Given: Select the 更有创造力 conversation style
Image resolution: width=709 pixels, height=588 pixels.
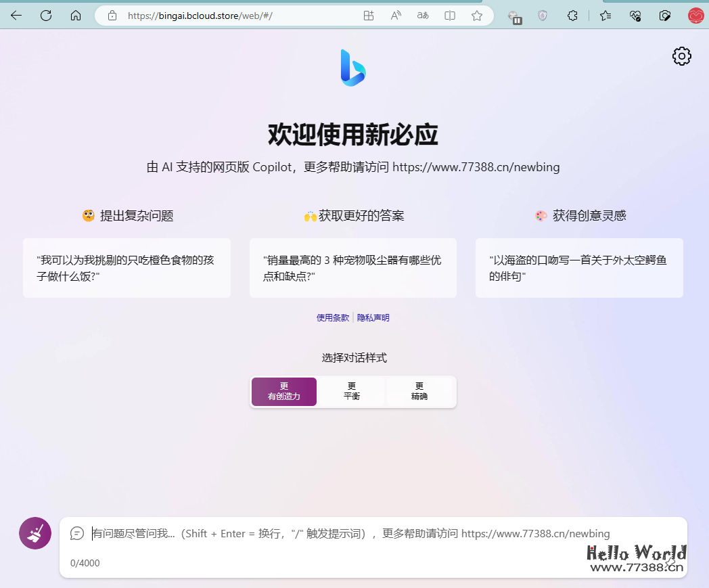Looking at the screenshot, I should pos(283,391).
